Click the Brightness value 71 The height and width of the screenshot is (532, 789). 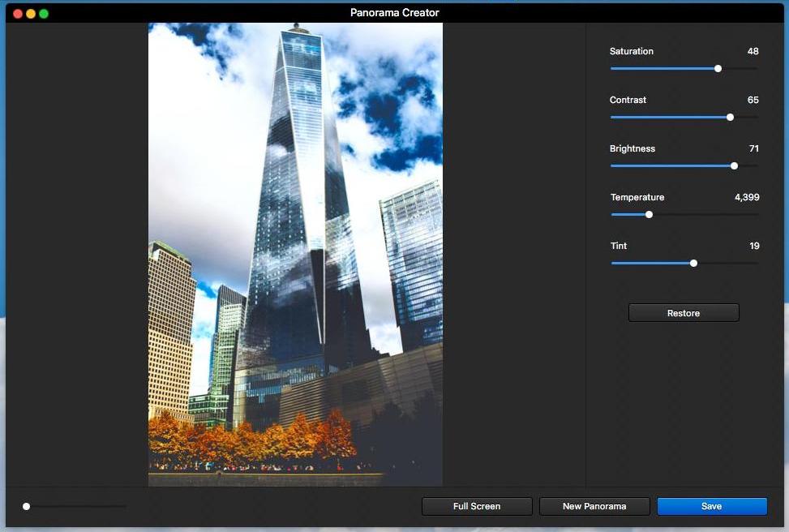click(x=754, y=148)
